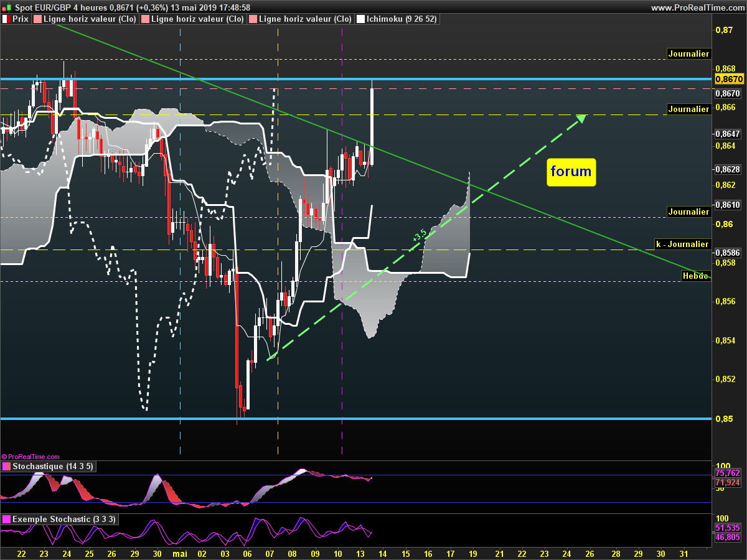
Task: Click the candlestick icon before Spot EUR/GBP title
Action: coord(6,7)
